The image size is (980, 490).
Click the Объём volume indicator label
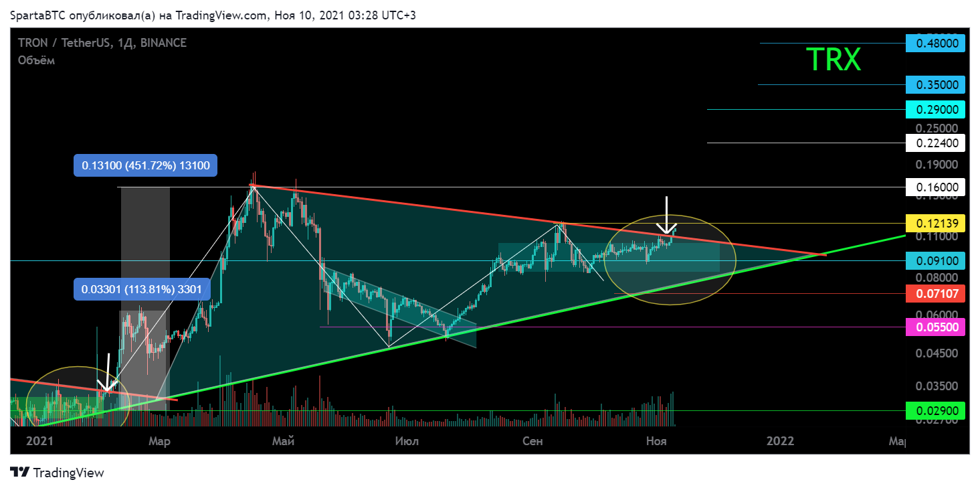point(36,60)
